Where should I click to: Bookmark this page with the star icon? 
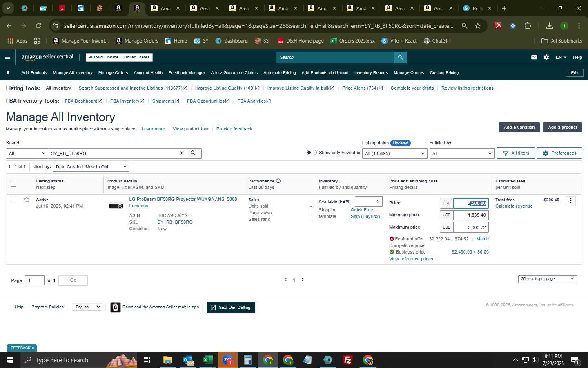pyautogui.click(x=478, y=26)
